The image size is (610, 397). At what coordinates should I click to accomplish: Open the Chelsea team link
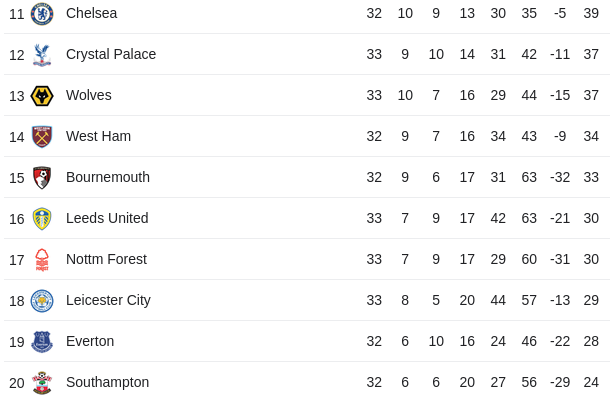(x=91, y=13)
